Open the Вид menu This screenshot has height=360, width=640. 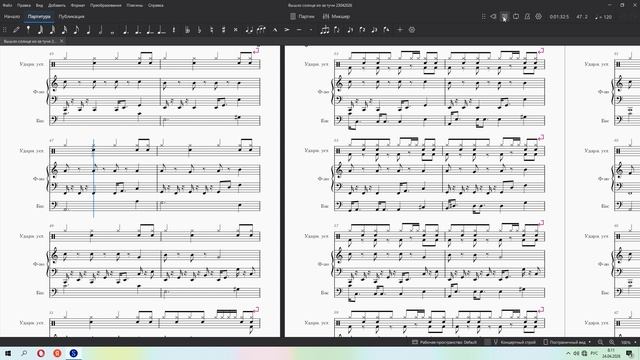click(x=39, y=5)
